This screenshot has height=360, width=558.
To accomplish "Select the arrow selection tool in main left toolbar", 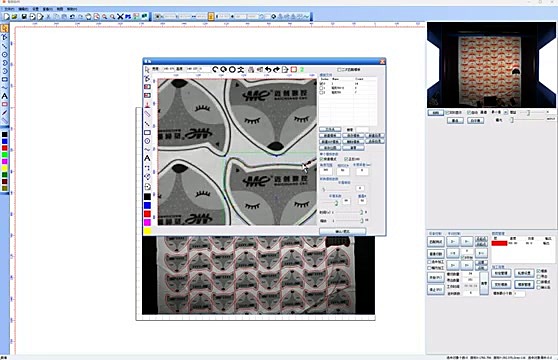I will point(5,28).
